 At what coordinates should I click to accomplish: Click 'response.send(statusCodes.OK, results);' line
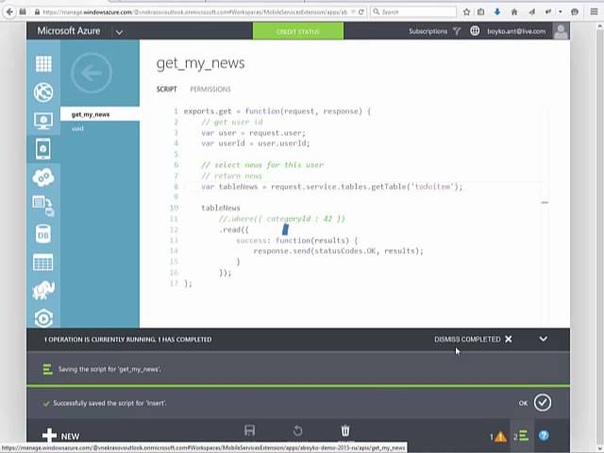point(338,251)
